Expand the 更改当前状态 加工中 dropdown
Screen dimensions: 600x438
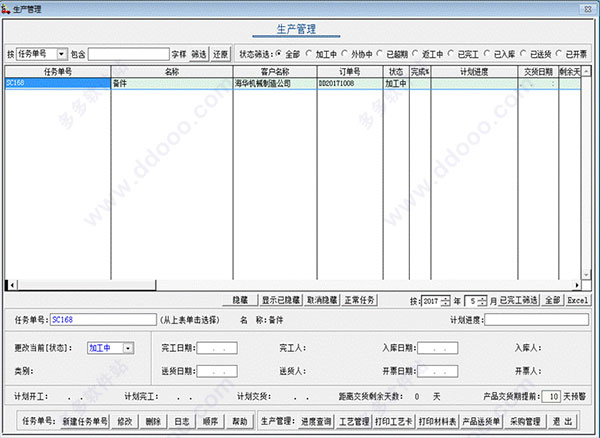click(128, 348)
